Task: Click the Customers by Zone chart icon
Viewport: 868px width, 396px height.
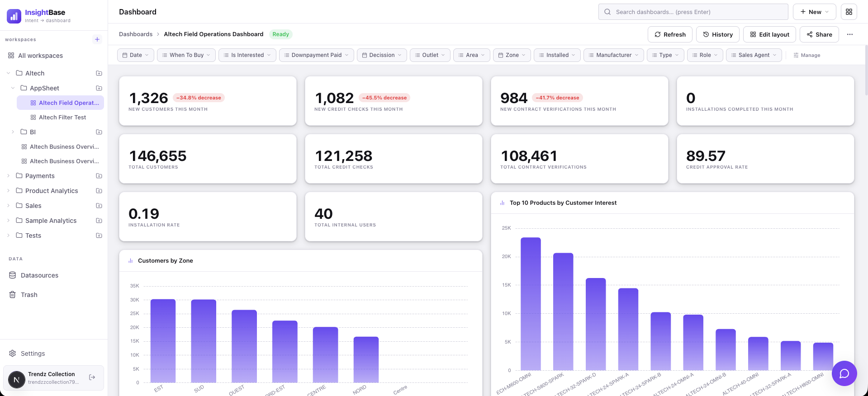Action: [x=131, y=261]
